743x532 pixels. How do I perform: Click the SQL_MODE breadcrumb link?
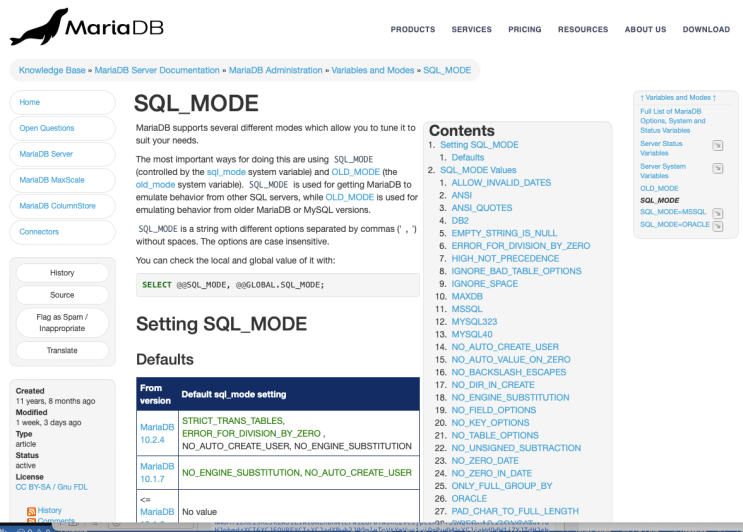point(447,70)
